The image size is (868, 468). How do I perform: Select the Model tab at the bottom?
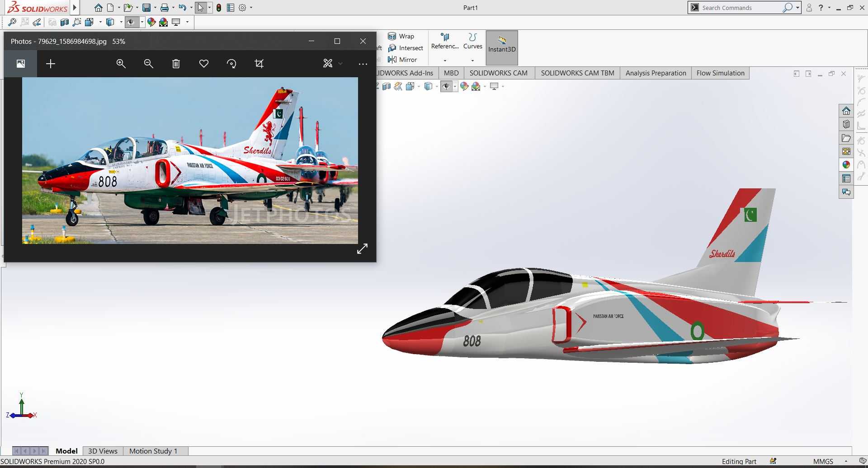tap(66, 451)
